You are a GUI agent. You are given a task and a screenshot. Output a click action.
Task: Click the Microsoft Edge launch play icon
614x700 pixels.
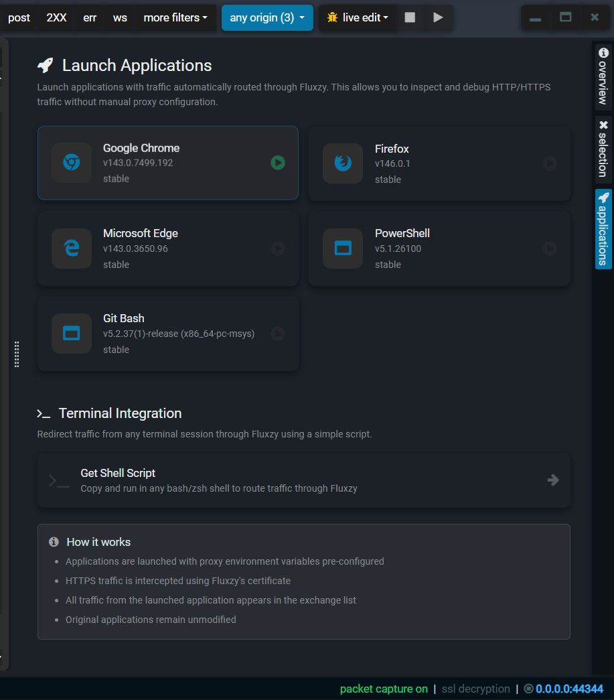(278, 249)
